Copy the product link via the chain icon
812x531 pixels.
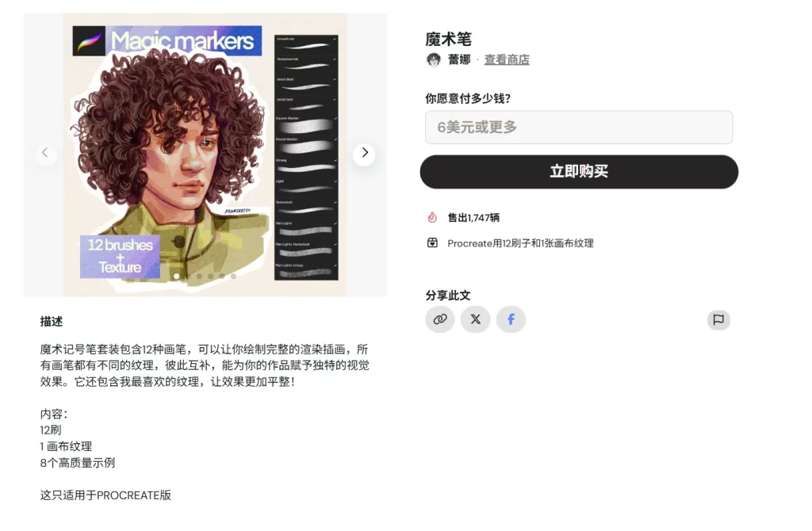[440, 319]
